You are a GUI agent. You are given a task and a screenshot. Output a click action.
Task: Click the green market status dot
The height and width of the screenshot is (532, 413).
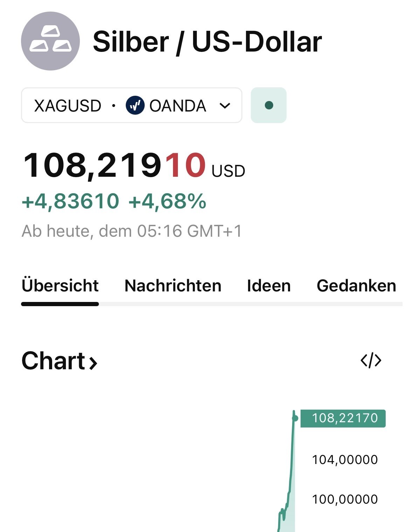pos(269,105)
